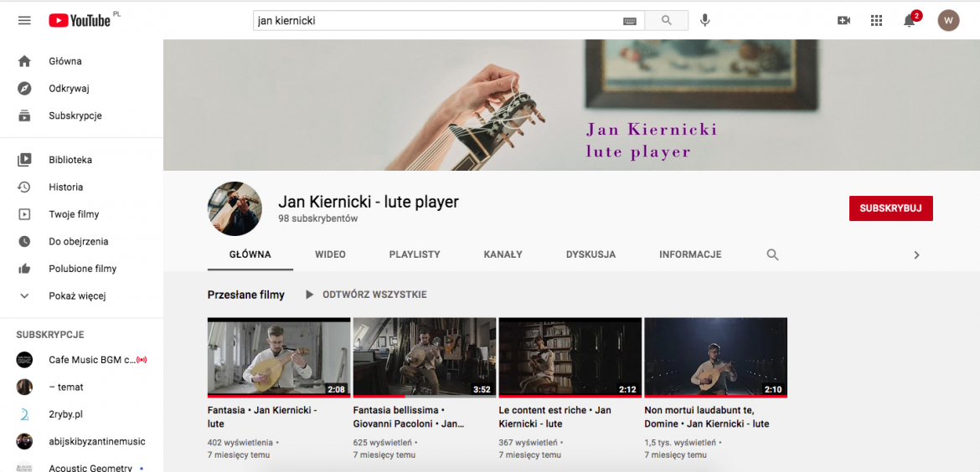Open abijskibyzantinemusic subscription name
980x472 pixels.
pos(97,441)
